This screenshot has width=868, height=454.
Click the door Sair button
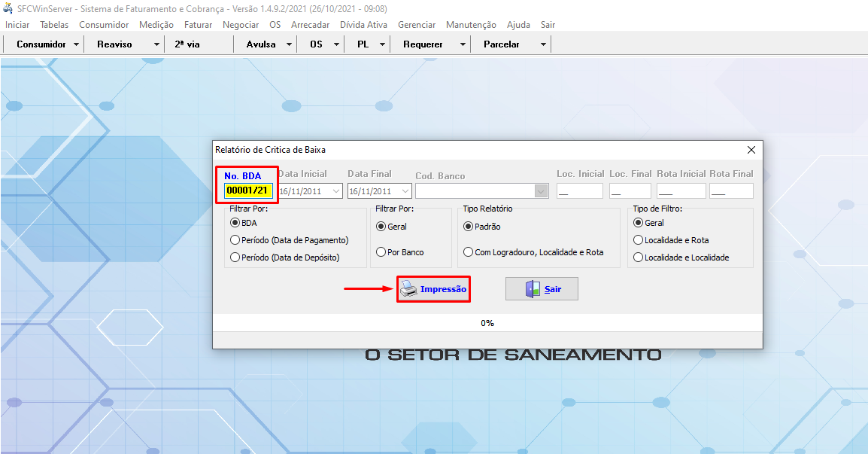(x=542, y=289)
